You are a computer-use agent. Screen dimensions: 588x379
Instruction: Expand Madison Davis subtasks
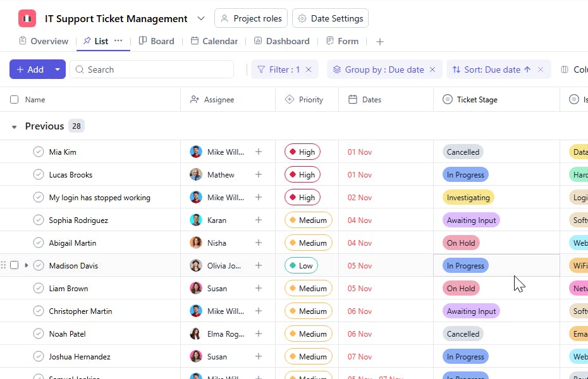pos(27,265)
